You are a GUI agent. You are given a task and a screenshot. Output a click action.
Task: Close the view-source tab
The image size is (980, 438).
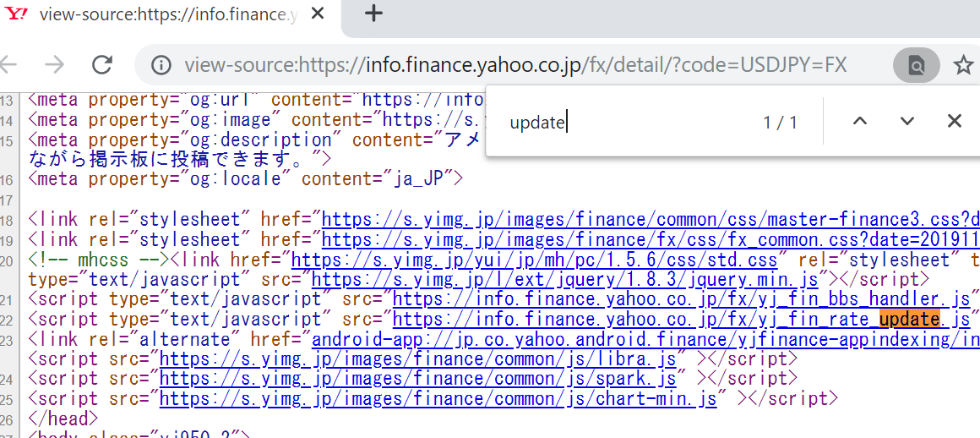[318, 14]
